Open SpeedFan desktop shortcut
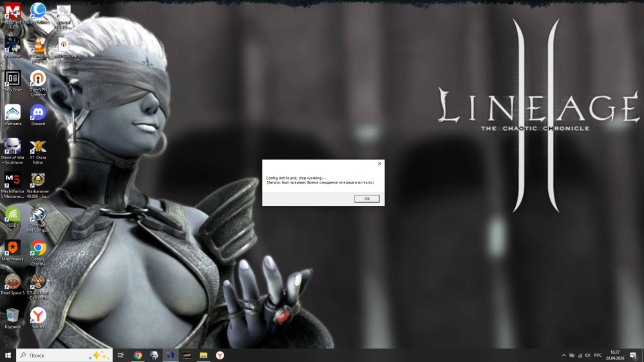The image size is (644, 362). (x=12, y=47)
